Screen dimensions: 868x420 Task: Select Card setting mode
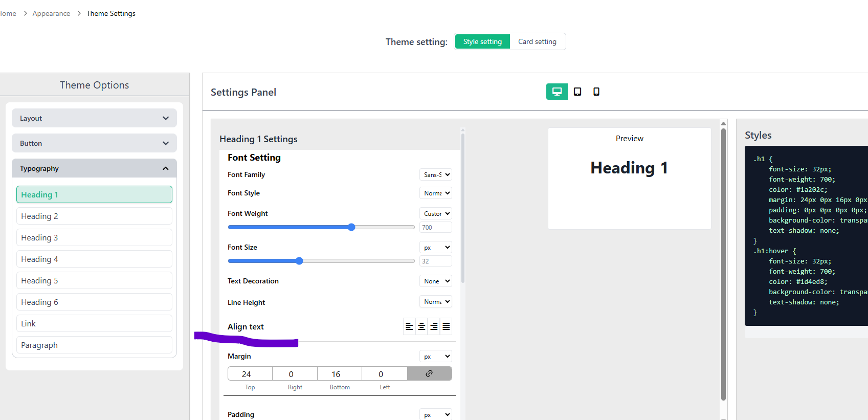tap(537, 41)
